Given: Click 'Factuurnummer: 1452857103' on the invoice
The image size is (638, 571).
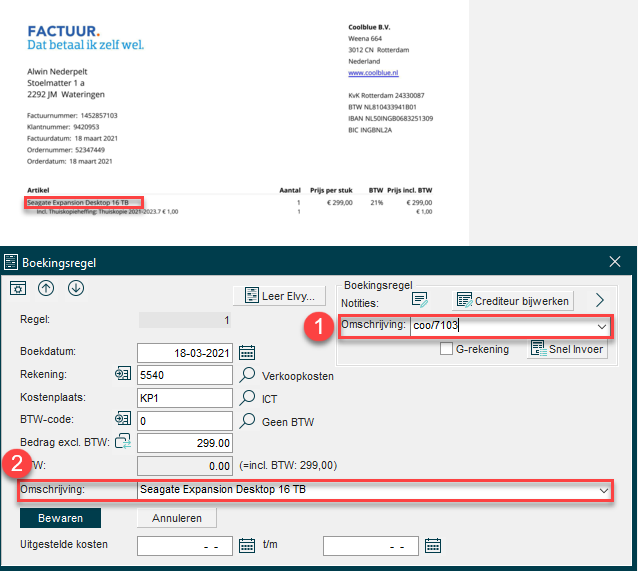Looking at the screenshot, I should click(x=72, y=116).
